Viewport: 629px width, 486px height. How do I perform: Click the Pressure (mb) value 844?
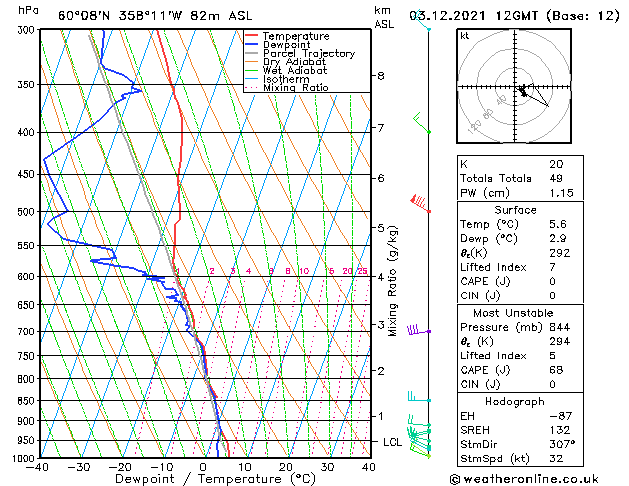click(x=560, y=327)
